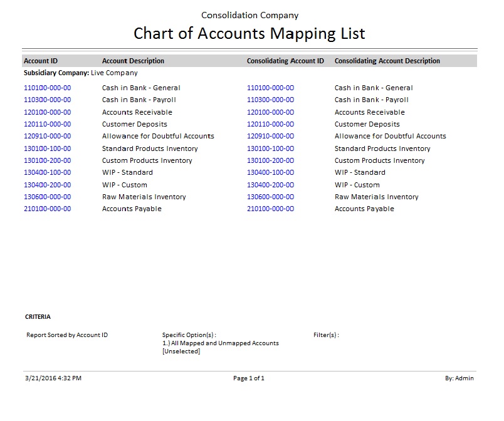Click subsidiary account ID 110300-000-00
The height and width of the screenshot is (421, 504).
click(47, 100)
